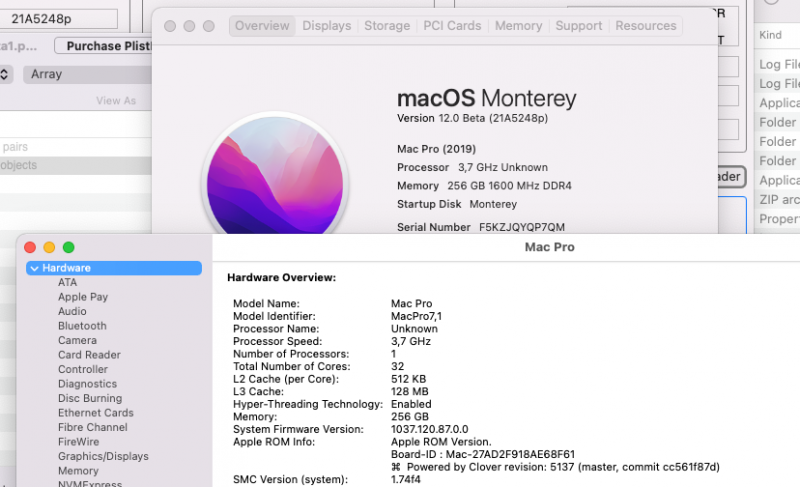
Task: Open the Memory tab in About This Mac
Action: pyautogui.click(x=518, y=25)
